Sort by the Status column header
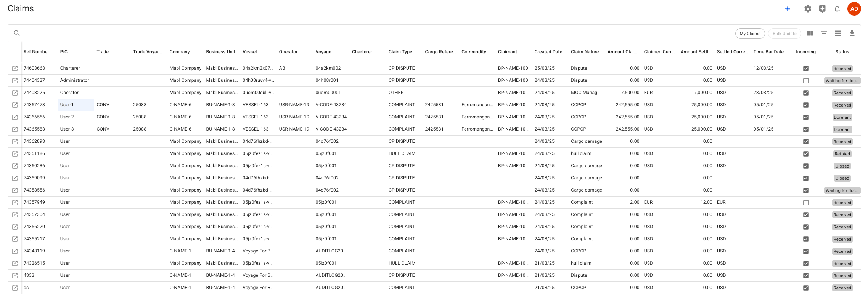 coord(842,52)
